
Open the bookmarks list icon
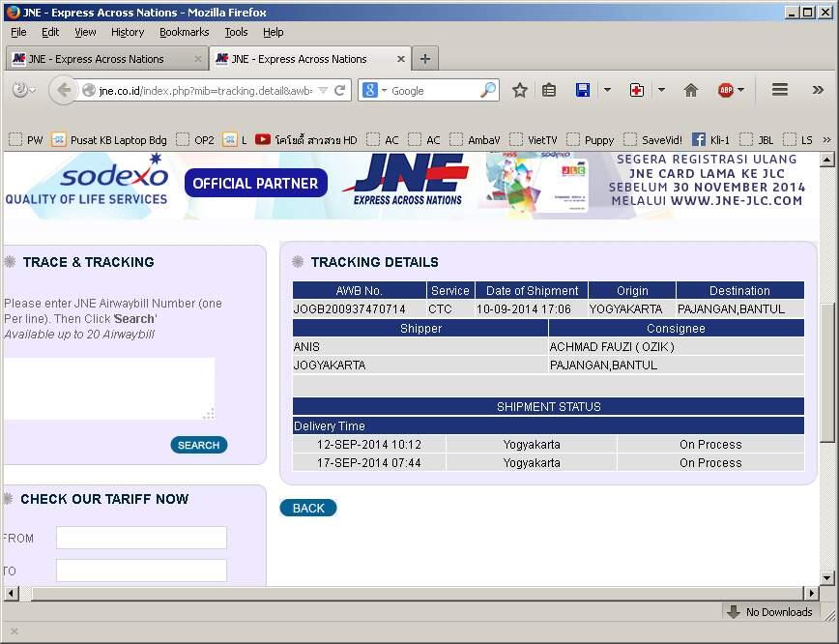coord(549,90)
